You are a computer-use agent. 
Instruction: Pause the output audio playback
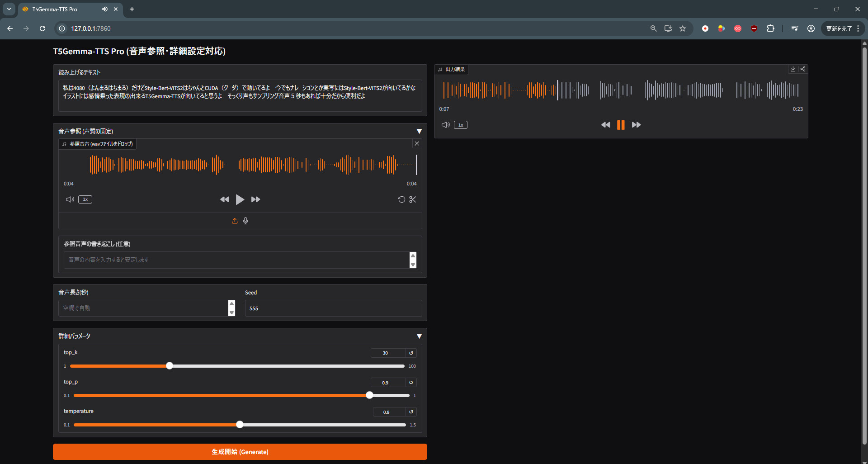621,125
